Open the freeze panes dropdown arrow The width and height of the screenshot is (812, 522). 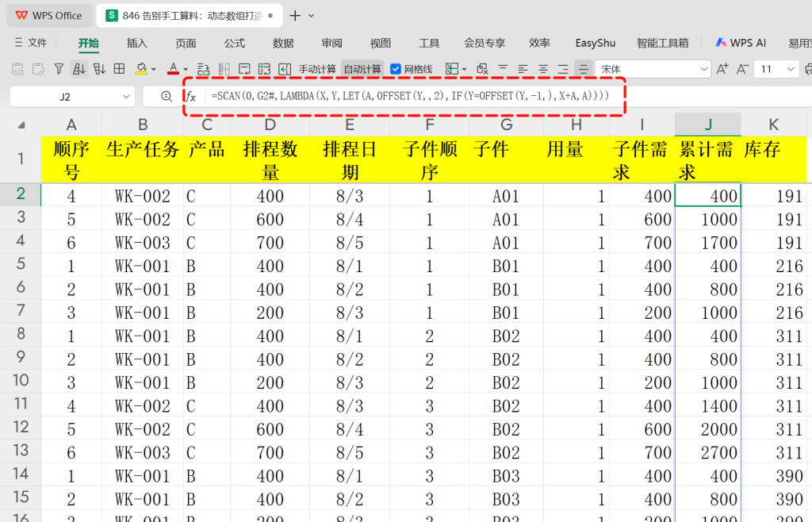[465, 69]
